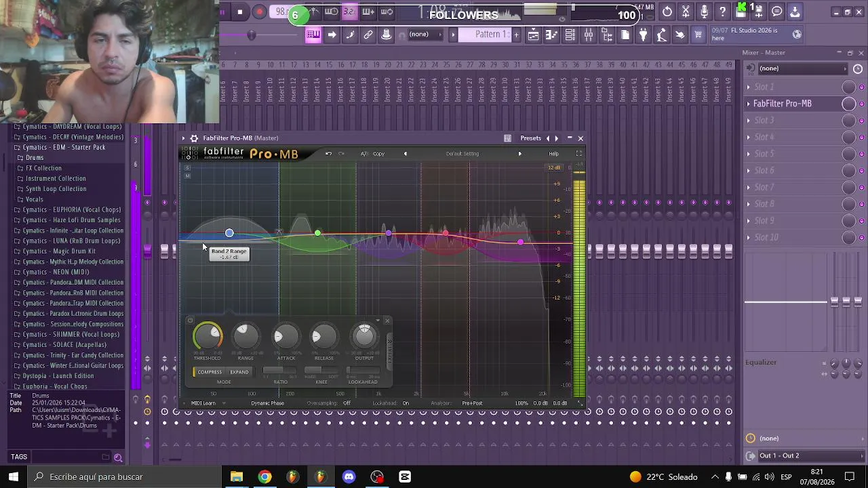Open Discord from the Windows taskbar
The width and height of the screenshot is (868, 488).
coord(349,477)
